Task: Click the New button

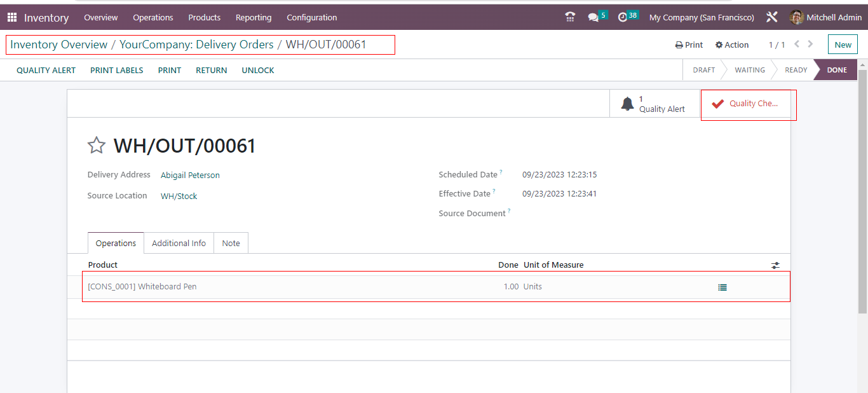Action: tap(843, 45)
